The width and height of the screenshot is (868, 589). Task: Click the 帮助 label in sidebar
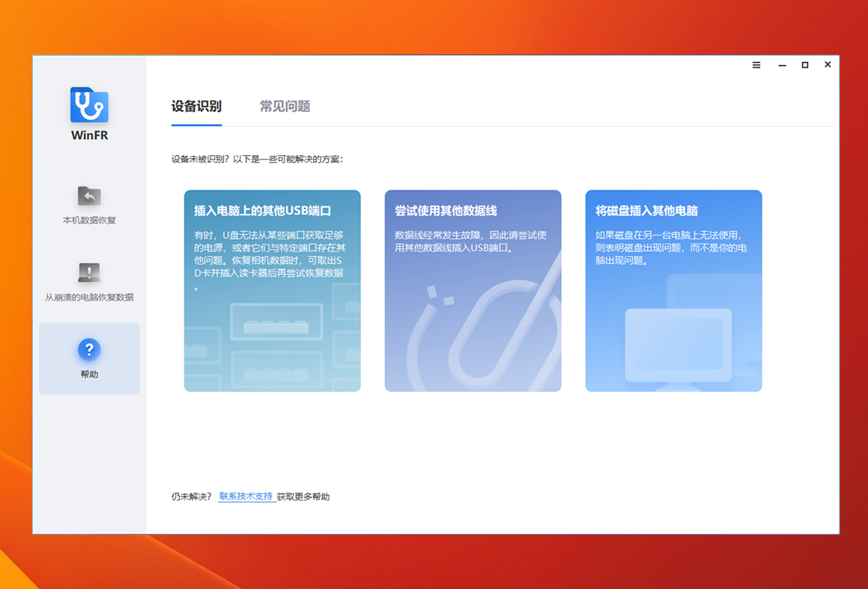point(89,374)
